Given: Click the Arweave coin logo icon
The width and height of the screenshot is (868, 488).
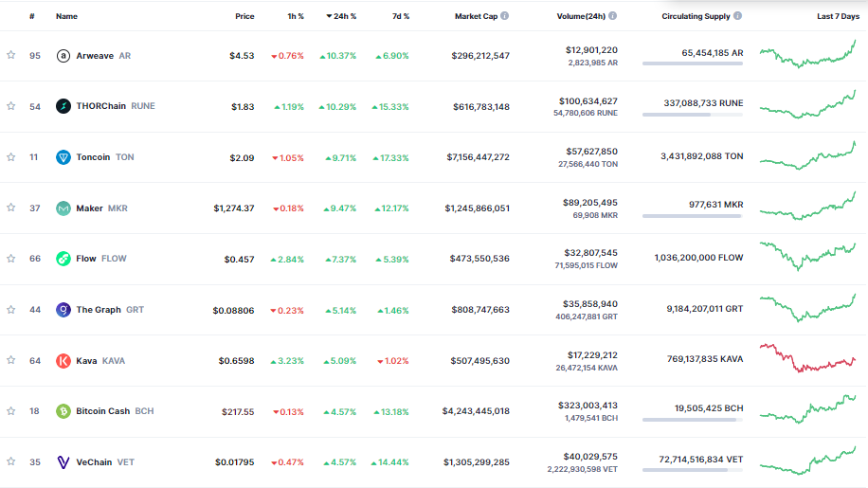Looking at the screenshot, I should click(x=63, y=55).
